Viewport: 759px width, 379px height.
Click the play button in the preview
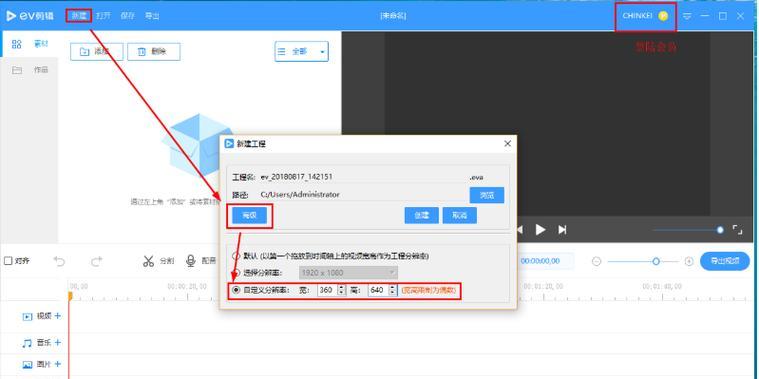pos(540,229)
